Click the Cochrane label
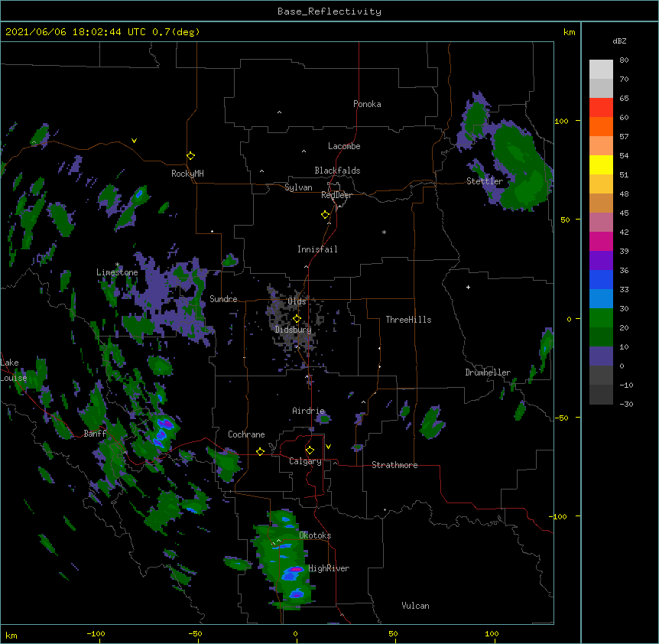 click(x=246, y=434)
